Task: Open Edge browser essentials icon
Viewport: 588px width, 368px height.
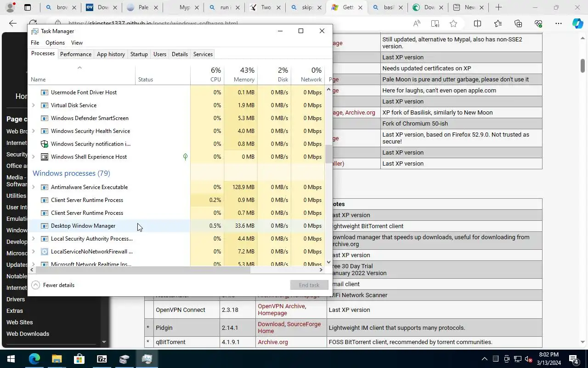Action: click(538, 23)
